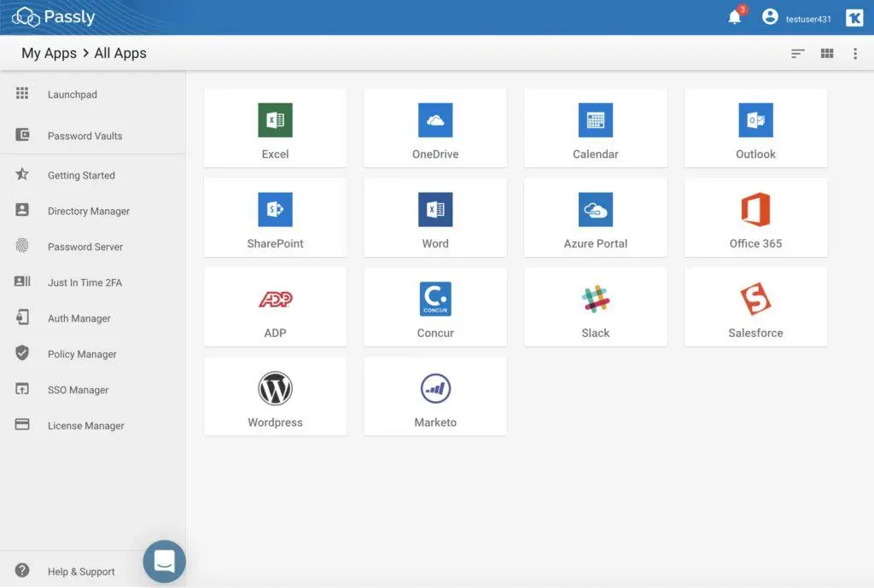Image resolution: width=874 pixels, height=588 pixels.
Task: Click the My Apps breadcrumb
Action: point(49,53)
